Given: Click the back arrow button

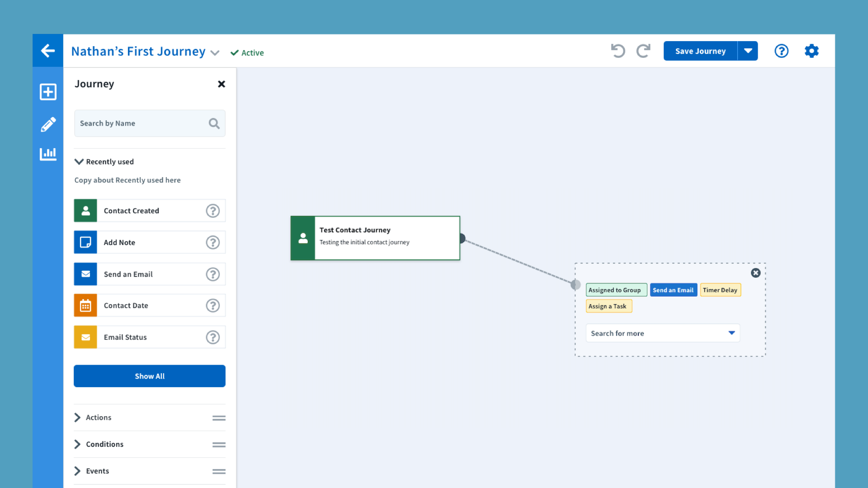Looking at the screenshot, I should pos(48,51).
